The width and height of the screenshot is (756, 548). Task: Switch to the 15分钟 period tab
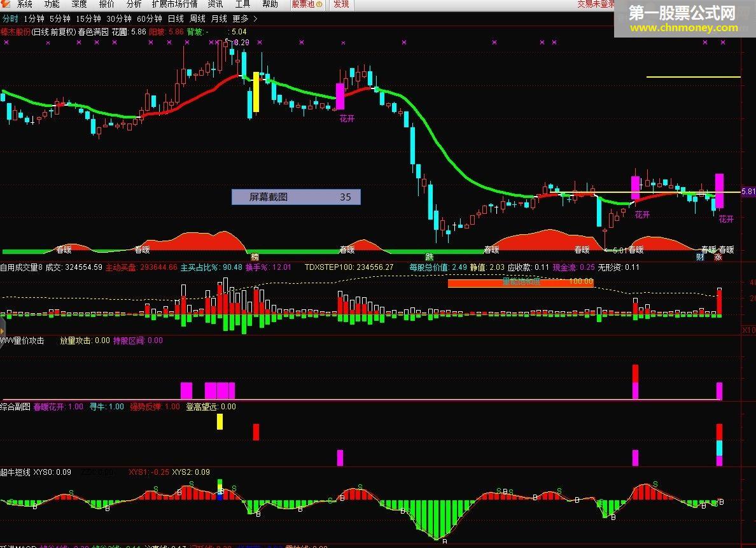tap(88, 19)
